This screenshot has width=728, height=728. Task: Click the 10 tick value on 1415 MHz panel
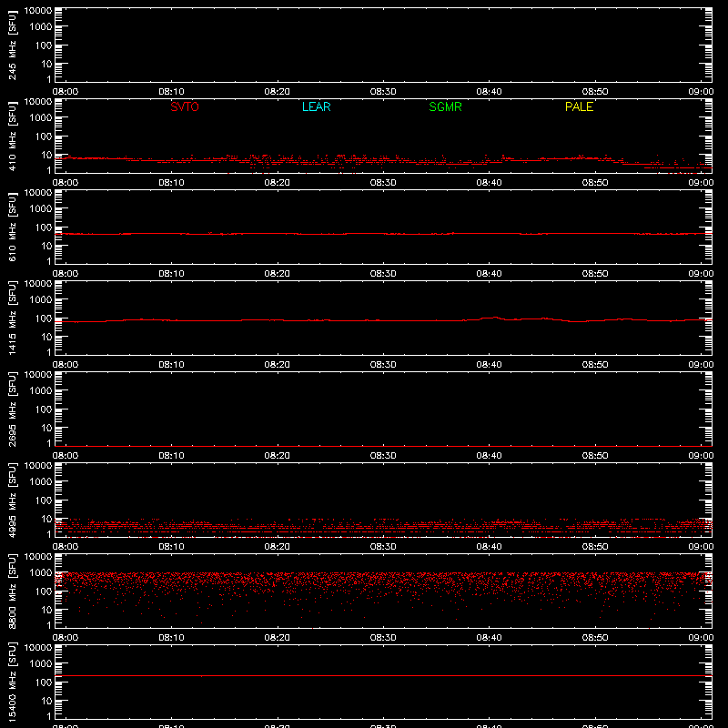pos(46,337)
